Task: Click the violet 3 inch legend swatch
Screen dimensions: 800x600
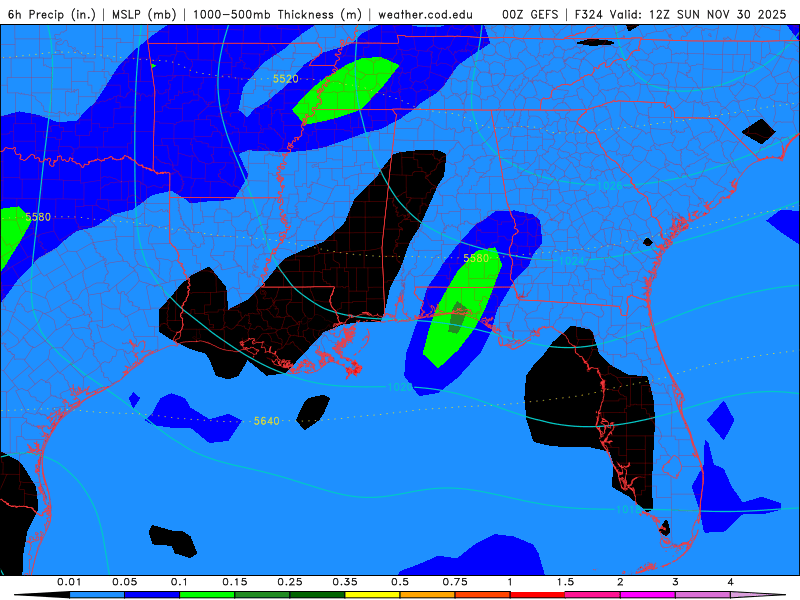Action: point(703,595)
